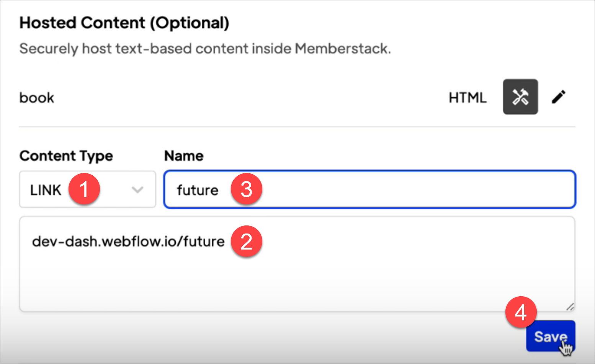Viewport: 595px width, 364px height.
Task: Click the divider line below book row
Action: point(297,126)
